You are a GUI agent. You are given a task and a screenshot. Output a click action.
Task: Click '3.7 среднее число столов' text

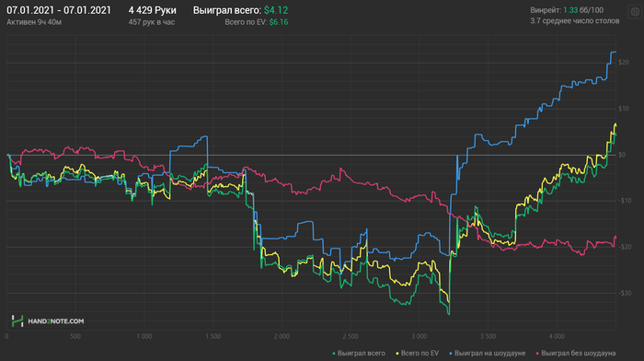click(x=575, y=21)
